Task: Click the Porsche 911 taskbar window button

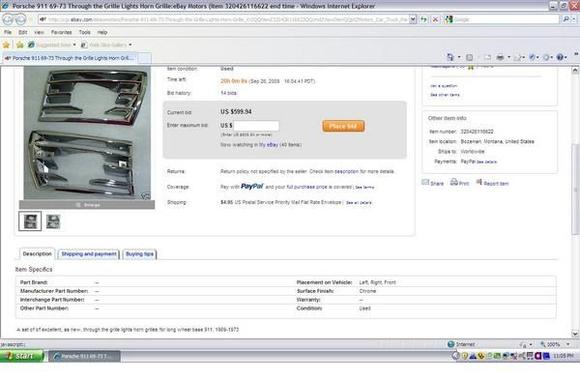Action: [x=84, y=356]
